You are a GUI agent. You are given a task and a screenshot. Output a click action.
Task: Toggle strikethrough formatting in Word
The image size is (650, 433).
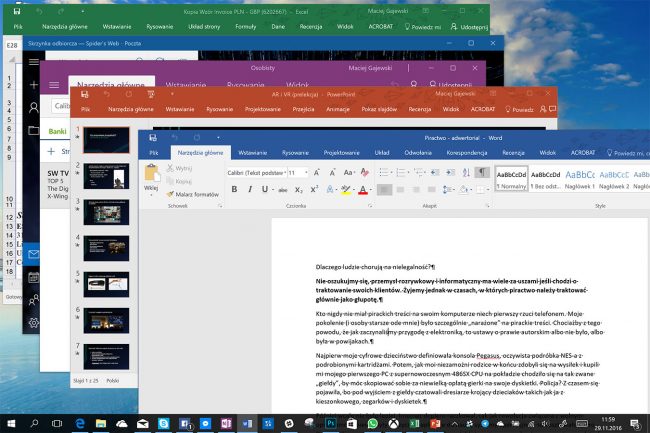point(283,190)
